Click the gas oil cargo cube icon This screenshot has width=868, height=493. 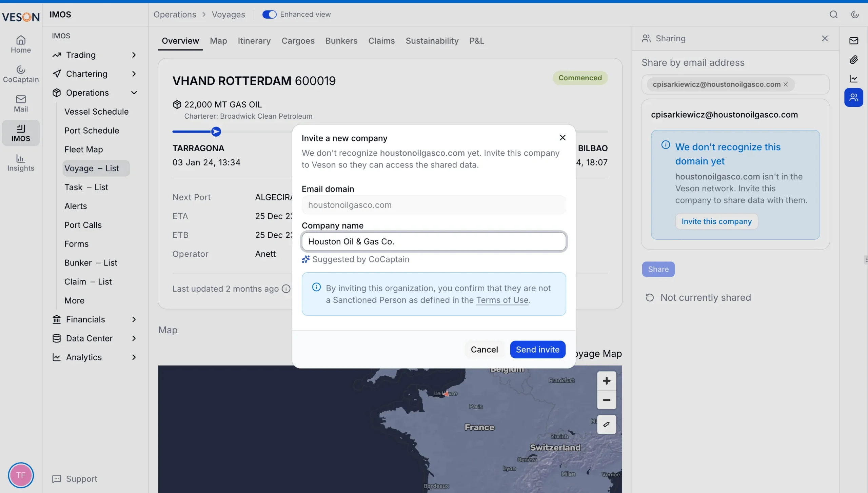pos(177,104)
